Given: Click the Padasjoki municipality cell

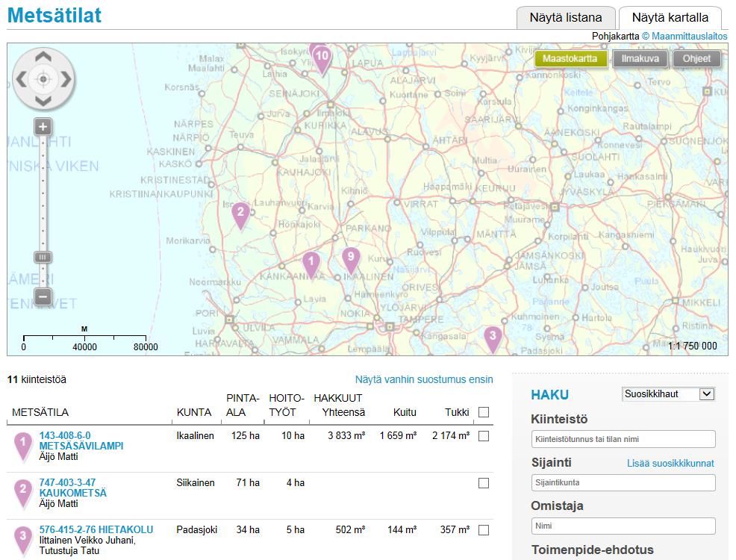Looking at the screenshot, I should (196, 529).
